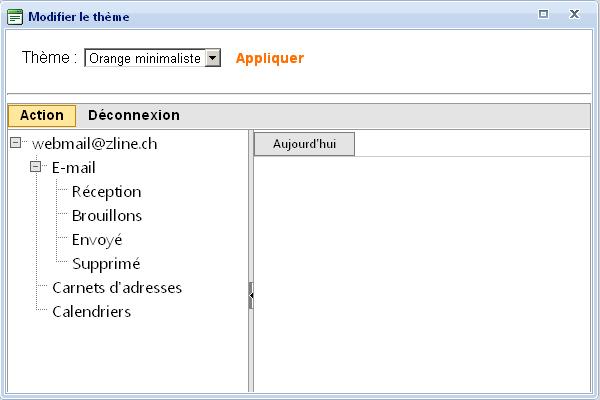The image size is (600, 400).
Task: Open the Supprimé folder
Action: click(106, 264)
